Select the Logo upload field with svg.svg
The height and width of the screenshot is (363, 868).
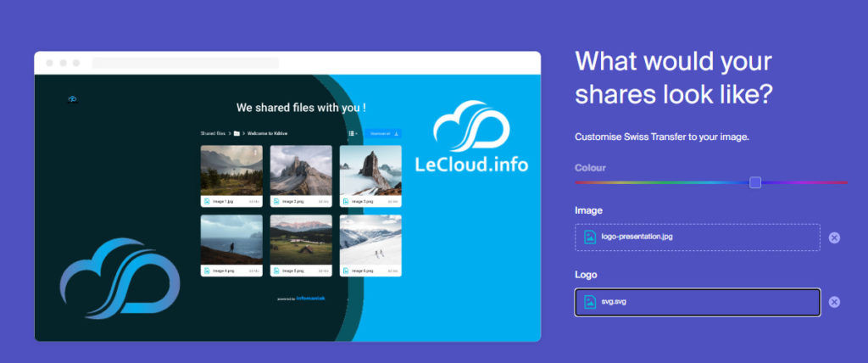point(697,302)
